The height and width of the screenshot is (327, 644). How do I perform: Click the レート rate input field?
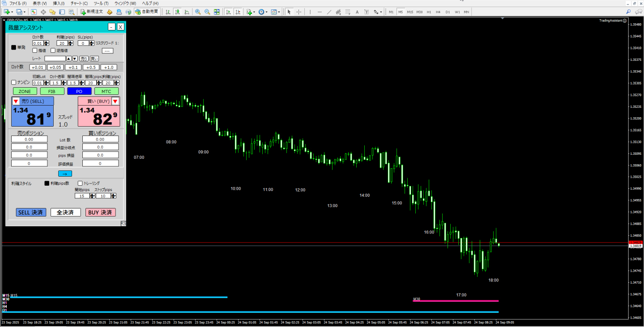(55, 59)
